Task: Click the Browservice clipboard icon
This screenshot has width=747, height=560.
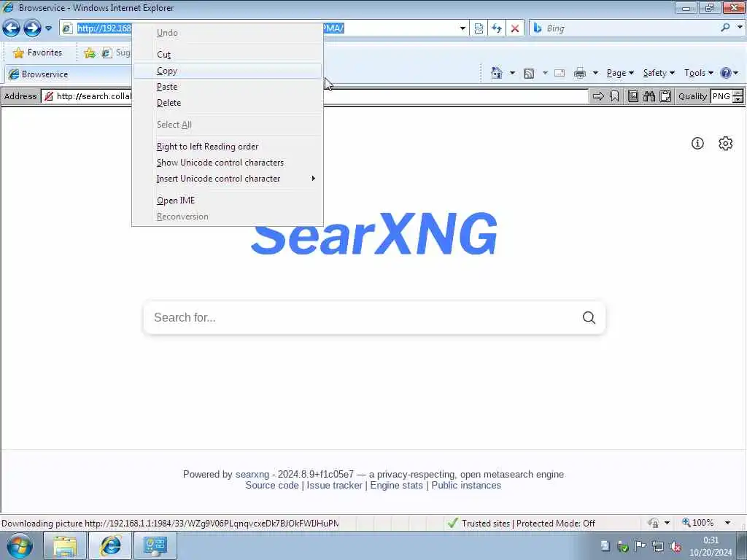Action: pos(665,97)
